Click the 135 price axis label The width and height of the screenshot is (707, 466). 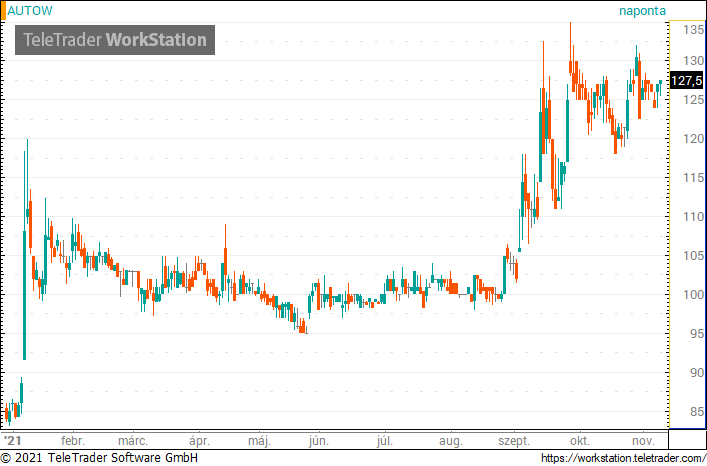[x=693, y=30]
